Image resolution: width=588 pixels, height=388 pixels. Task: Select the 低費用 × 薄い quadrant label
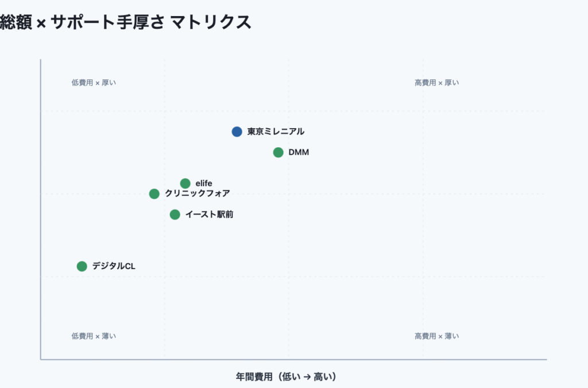[94, 336]
